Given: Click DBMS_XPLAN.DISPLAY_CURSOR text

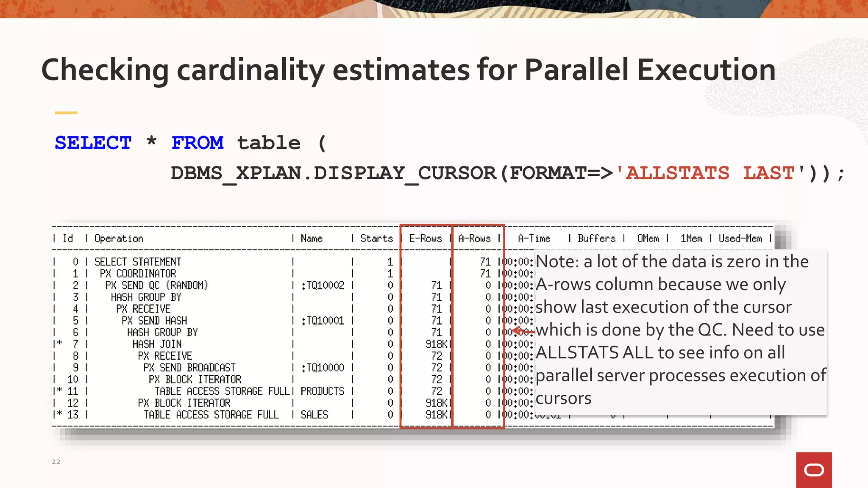Looking at the screenshot, I should click(333, 174).
